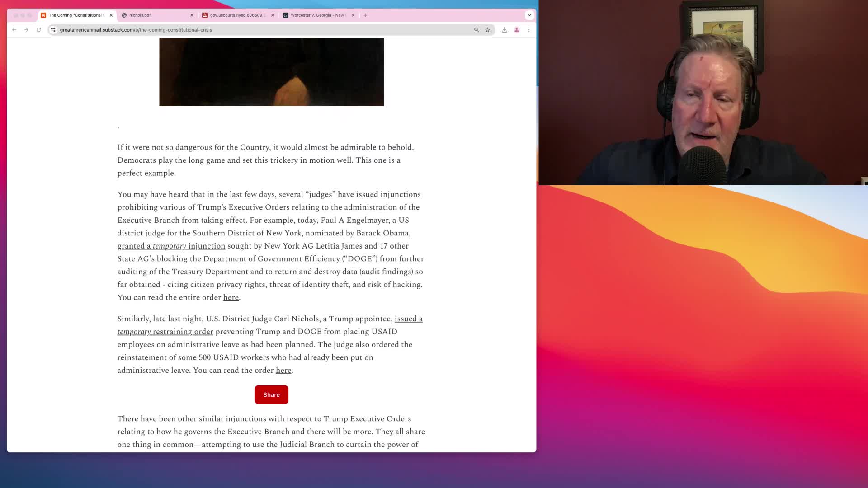Open the downloads icon in toolbar
This screenshot has height=488, width=868.
[x=505, y=30]
